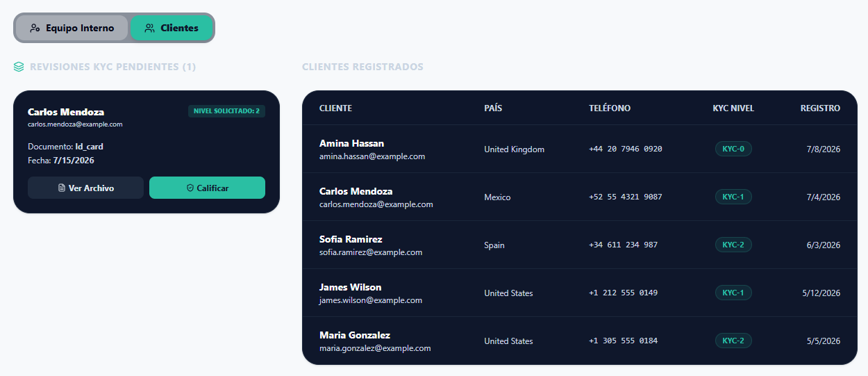
Task: Click the KYC-2 badge for Sofia Ramirez
Action: pyautogui.click(x=733, y=245)
